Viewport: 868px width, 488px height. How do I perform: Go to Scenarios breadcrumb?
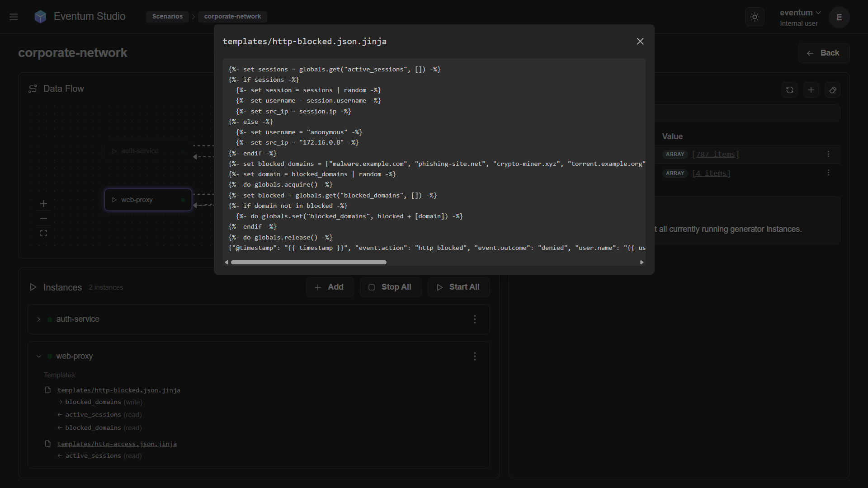coord(167,17)
